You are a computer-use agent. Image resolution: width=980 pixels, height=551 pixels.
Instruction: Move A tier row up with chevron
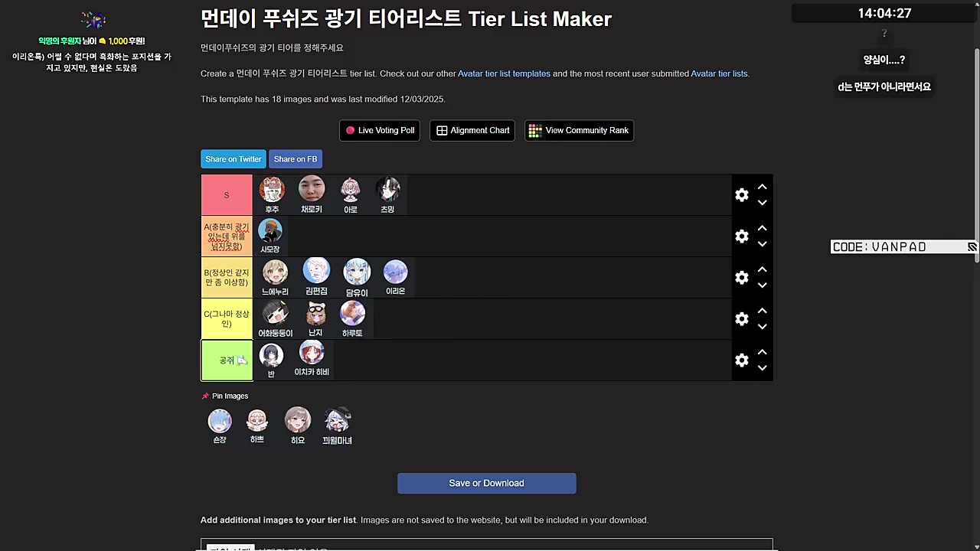coord(762,228)
